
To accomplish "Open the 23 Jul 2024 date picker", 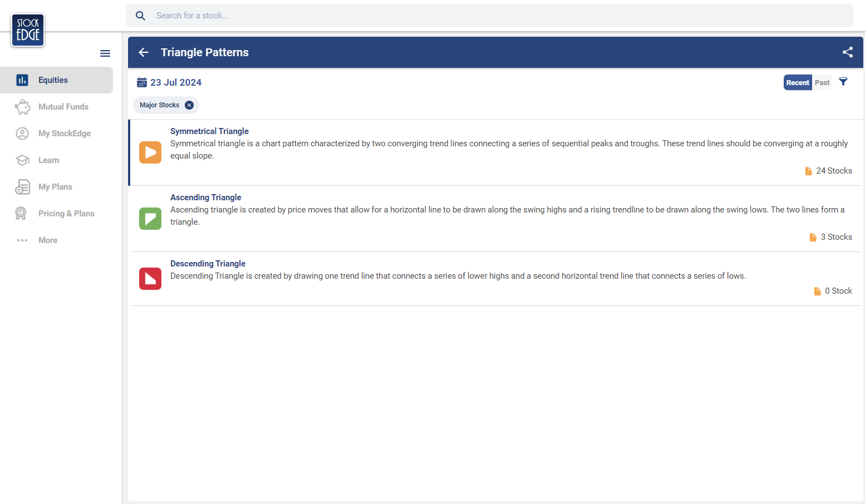I will (x=176, y=82).
